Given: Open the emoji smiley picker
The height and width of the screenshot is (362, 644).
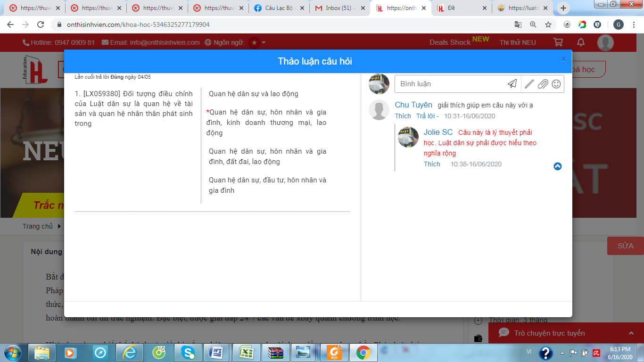Looking at the screenshot, I should tap(556, 84).
